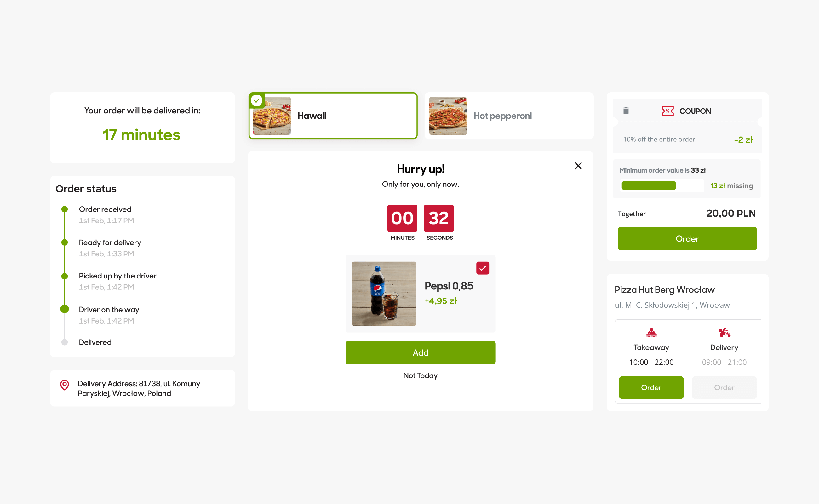819x504 pixels.
Task: Click the green checkmark badge on Hawaii
Action: 256,100
